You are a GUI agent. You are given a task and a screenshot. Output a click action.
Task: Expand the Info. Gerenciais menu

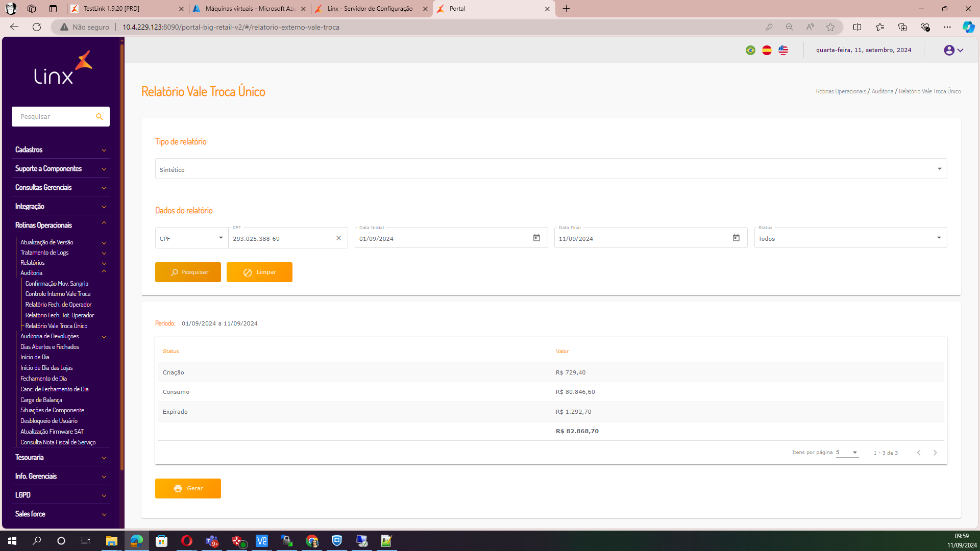60,477
